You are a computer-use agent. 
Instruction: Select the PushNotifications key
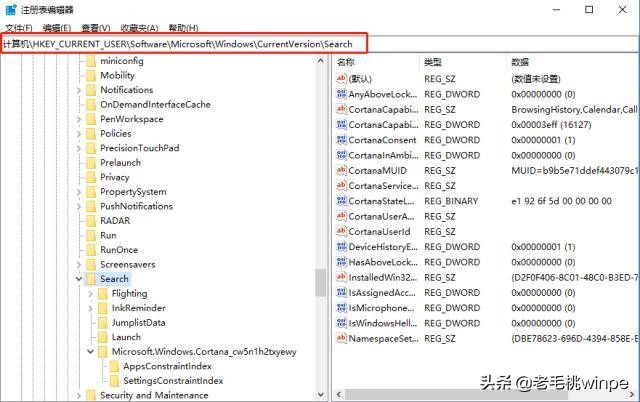[136, 207]
